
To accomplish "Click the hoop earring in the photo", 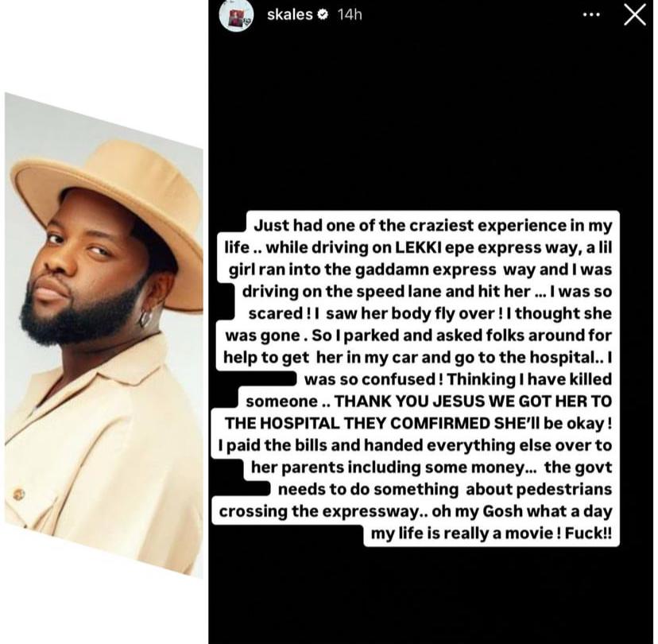I will (145, 318).
